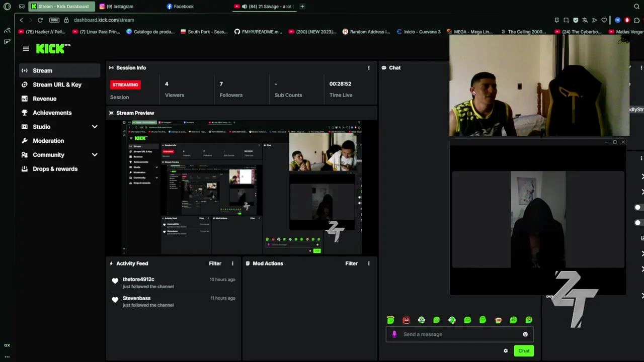Open the Activity Feed Filter

215,263
